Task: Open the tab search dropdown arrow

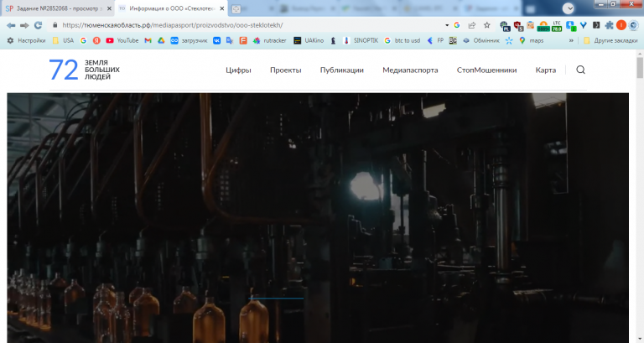Action: click(x=569, y=8)
